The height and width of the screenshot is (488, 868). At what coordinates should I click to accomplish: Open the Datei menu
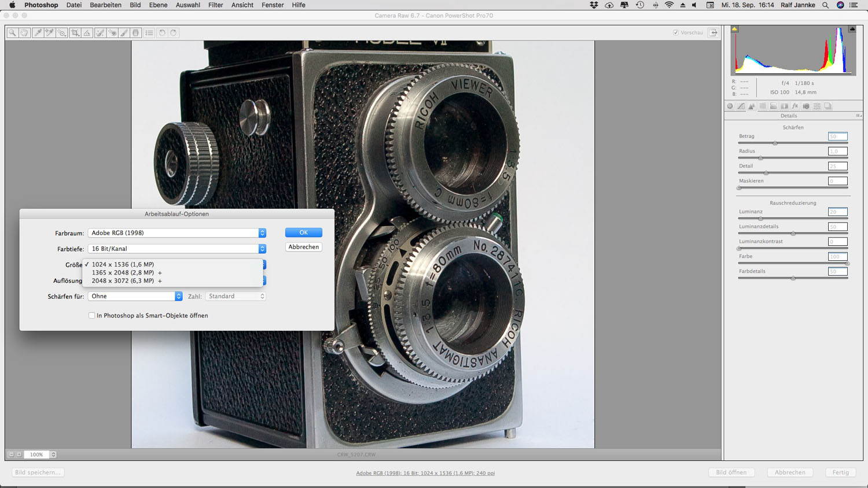(74, 5)
